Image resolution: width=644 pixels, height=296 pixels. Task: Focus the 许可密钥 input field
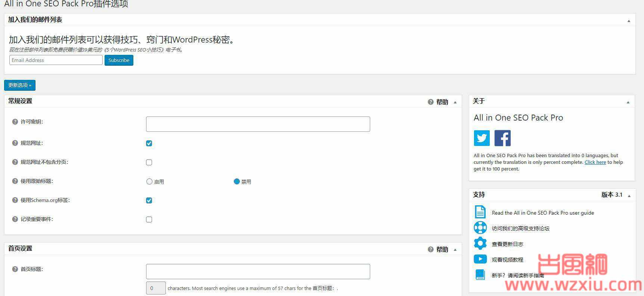258,124
